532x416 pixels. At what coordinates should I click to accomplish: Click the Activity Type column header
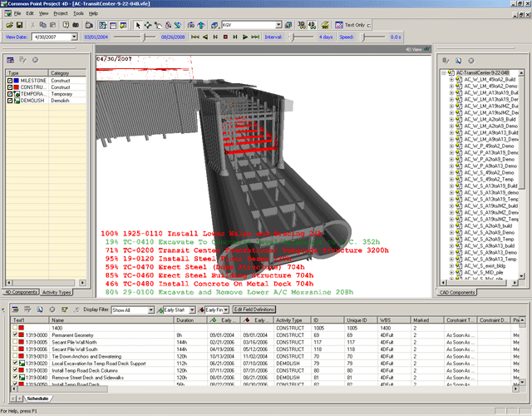click(293, 319)
